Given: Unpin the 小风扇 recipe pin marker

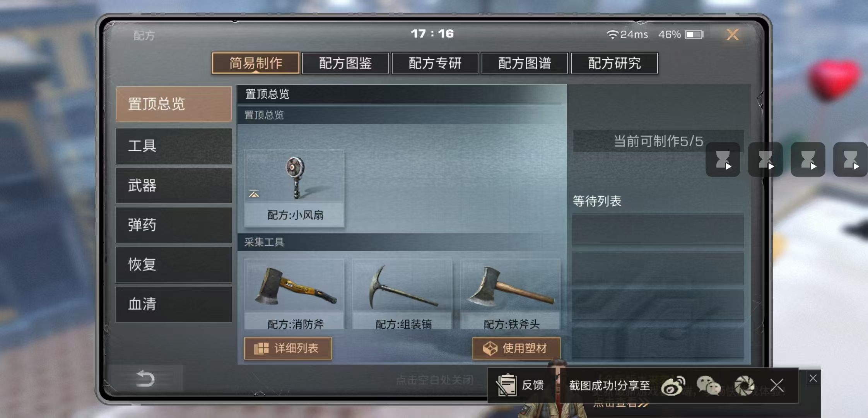Looking at the screenshot, I should click(254, 194).
